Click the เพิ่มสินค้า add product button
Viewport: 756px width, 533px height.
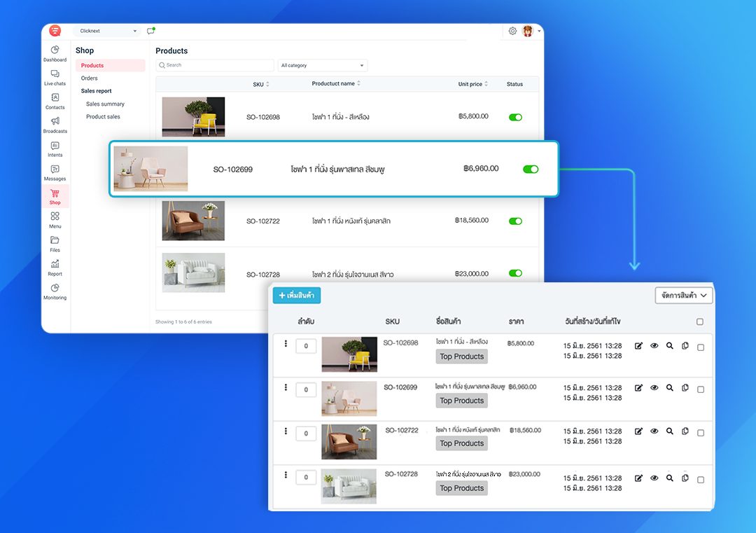pos(297,296)
